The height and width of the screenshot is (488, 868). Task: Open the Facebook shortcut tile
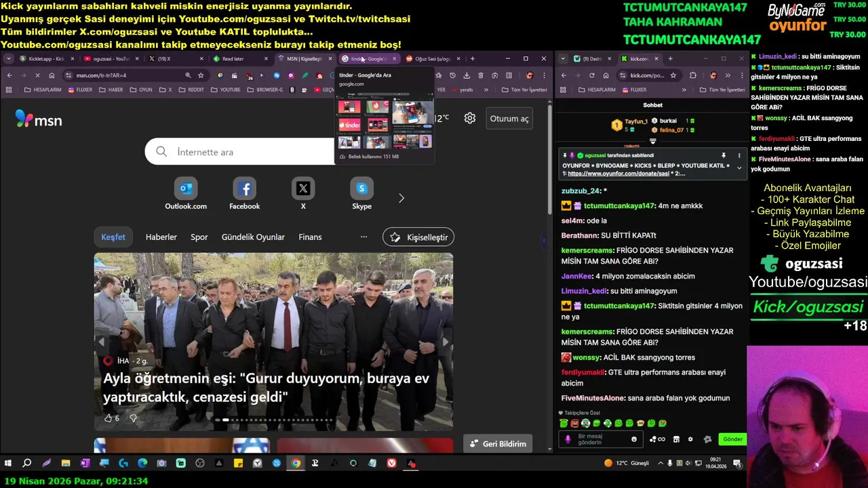click(245, 194)
